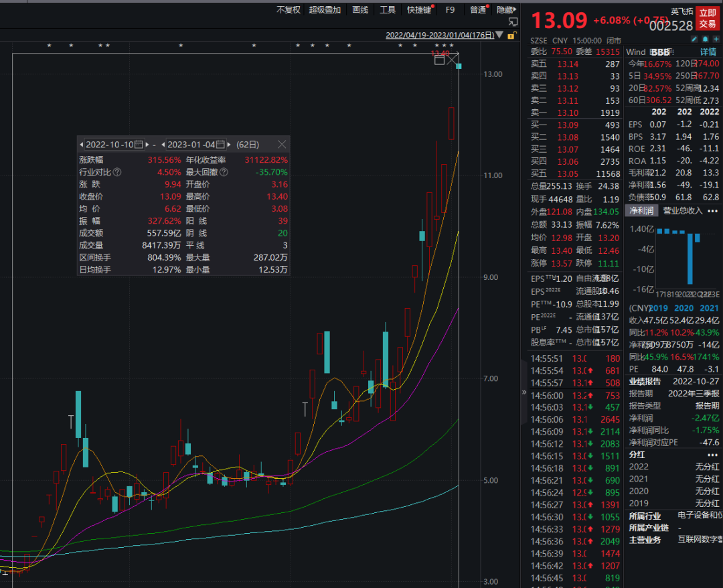Open the 详情 details link

(x=708, y=52)
